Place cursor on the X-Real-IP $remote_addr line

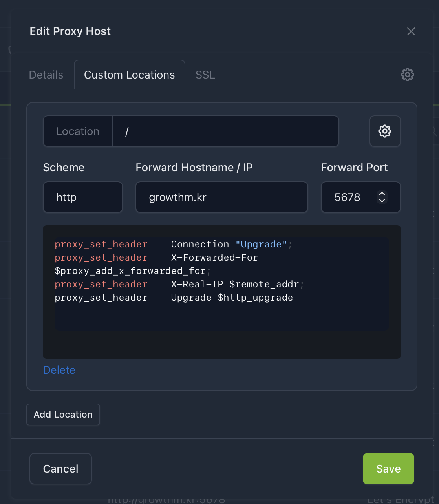pyautogui.click(x=235, y=284)
